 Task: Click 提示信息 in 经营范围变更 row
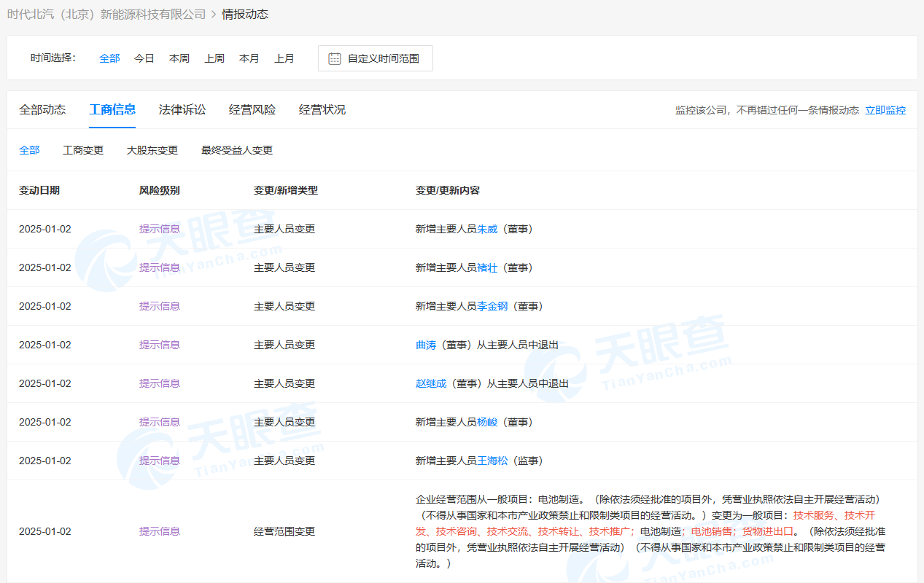point(160,531)
